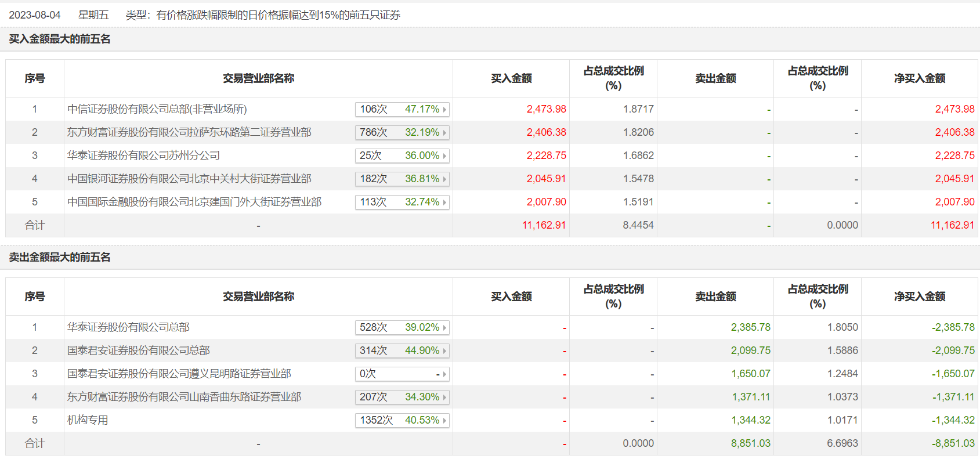The height and width of the screenshot is (459, 980).
Task: Click sell ratio 1.8050
Action: tap(842, 327)
